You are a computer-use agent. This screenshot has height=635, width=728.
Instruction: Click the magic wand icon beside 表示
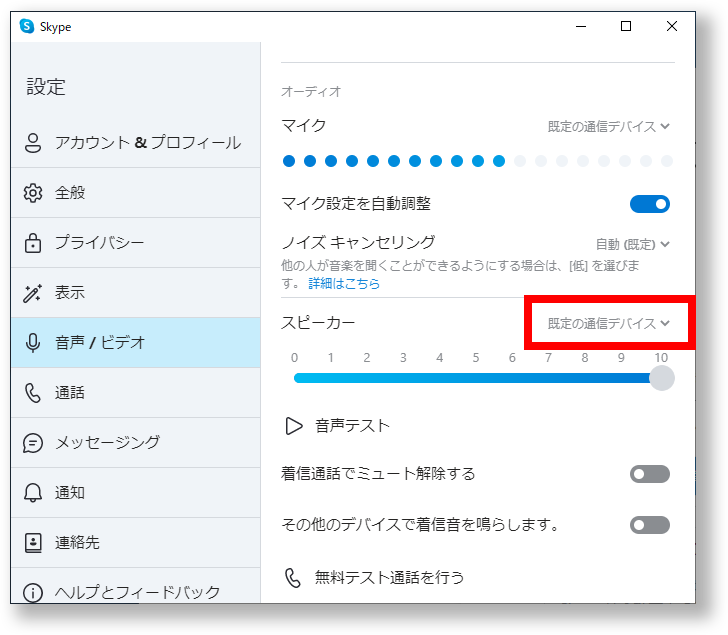32,293
